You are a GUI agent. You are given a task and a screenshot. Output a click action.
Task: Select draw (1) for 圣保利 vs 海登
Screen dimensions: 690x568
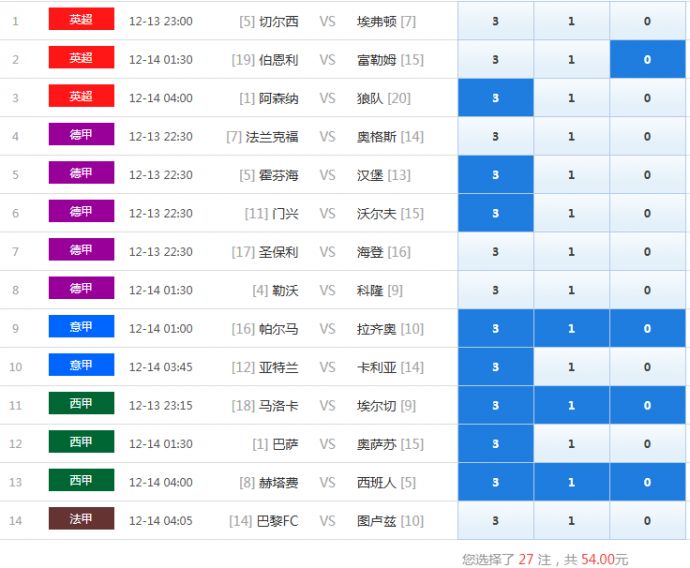571,252
